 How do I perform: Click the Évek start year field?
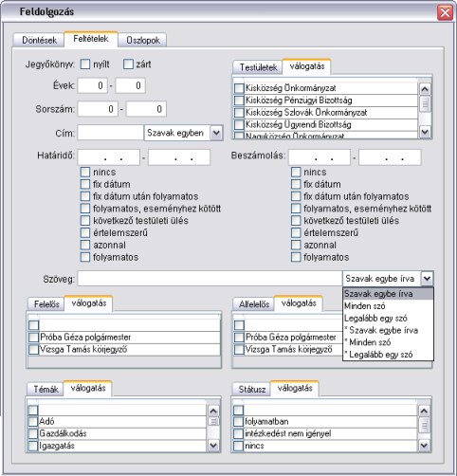[92, 85]
